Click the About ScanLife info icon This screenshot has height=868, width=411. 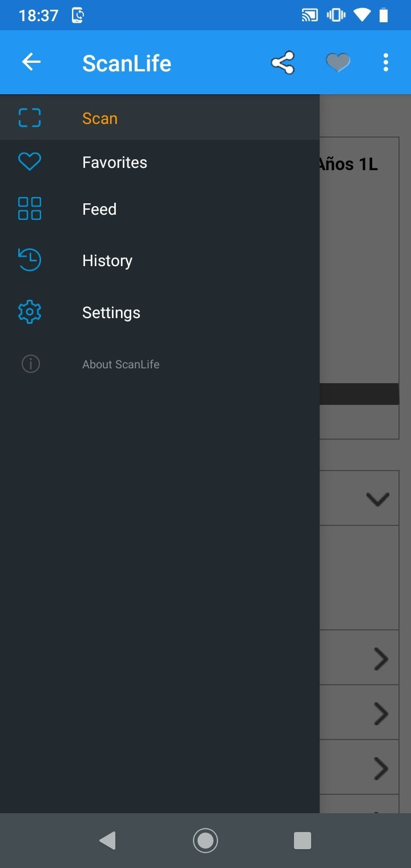(x=31, y=364)
